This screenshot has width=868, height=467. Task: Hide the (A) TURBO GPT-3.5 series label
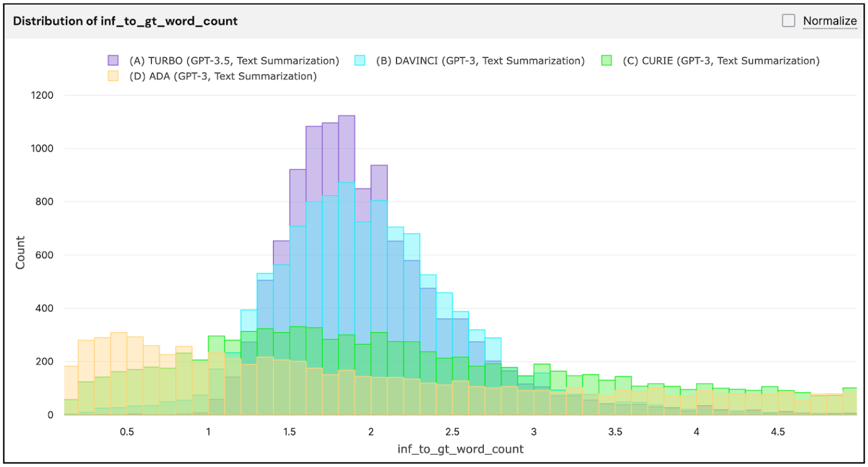pyautogui.click(x=234, y=61)
